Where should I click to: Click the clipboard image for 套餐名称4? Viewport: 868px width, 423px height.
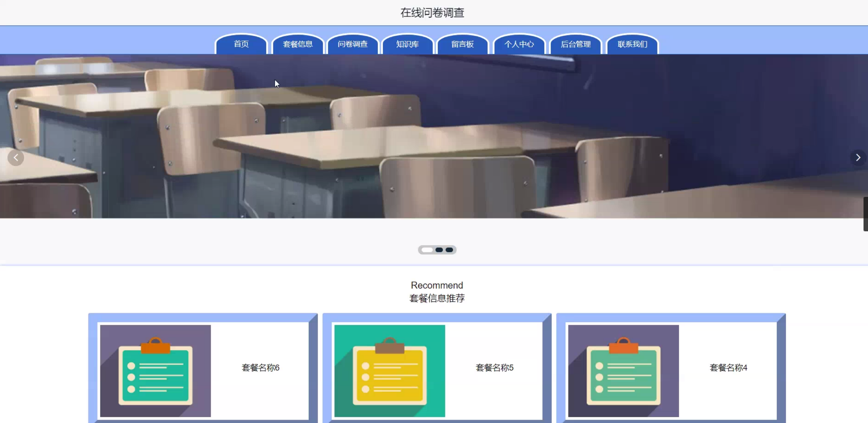tap(623, 371)
